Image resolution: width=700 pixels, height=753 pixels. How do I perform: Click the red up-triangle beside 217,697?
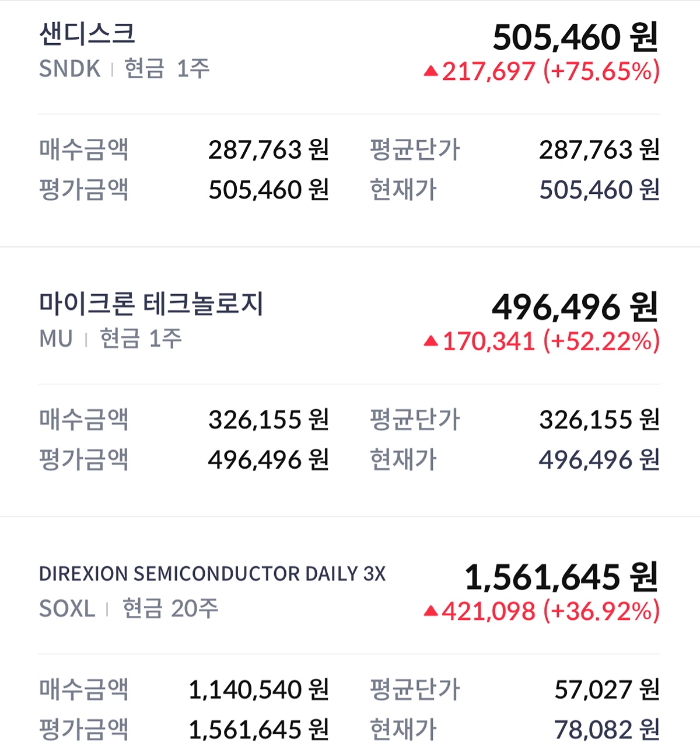pyautogui.click(x=430, y=72)
